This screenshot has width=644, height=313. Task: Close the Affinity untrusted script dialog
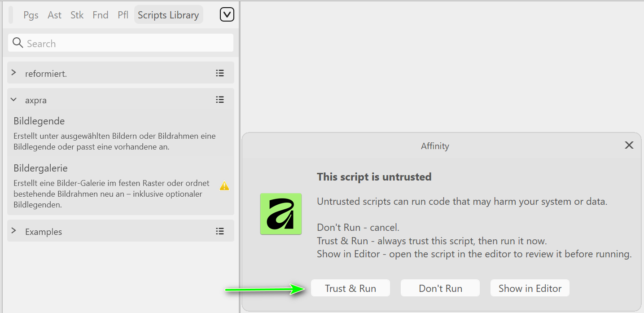tap(629, 145)
